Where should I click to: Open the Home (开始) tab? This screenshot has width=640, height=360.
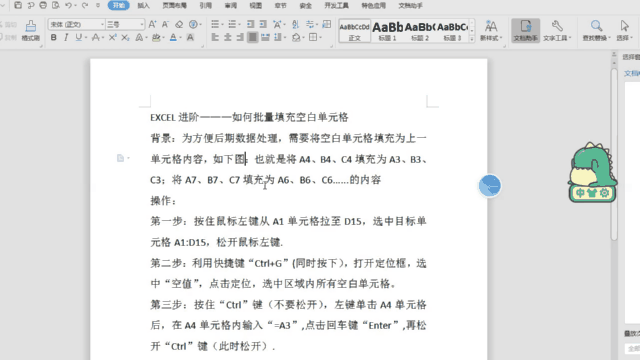coord(119,5)
